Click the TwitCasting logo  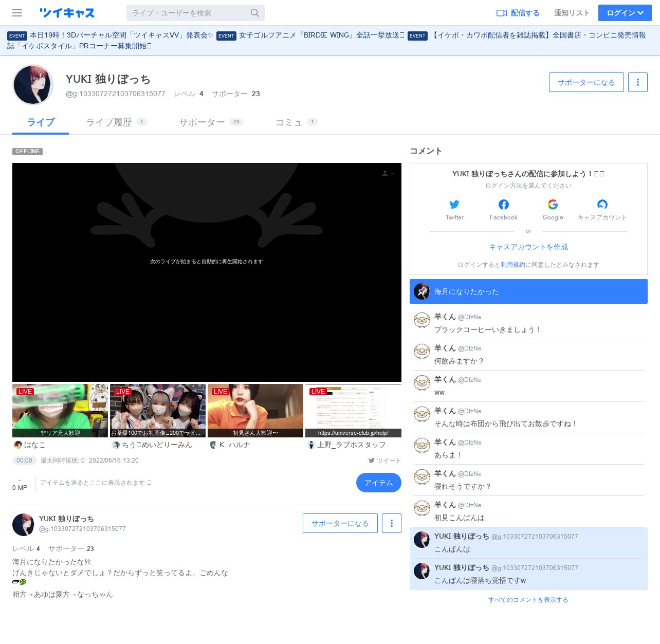[67, 13]
